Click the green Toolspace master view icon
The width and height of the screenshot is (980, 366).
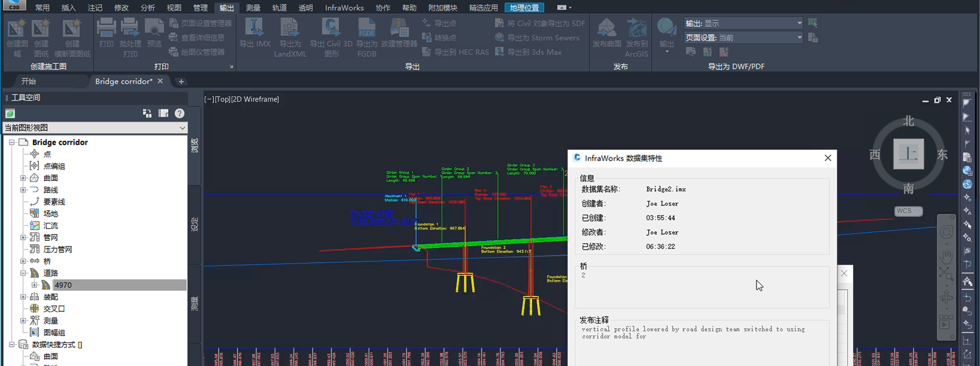pyautogui.click(x=10, y=114)
